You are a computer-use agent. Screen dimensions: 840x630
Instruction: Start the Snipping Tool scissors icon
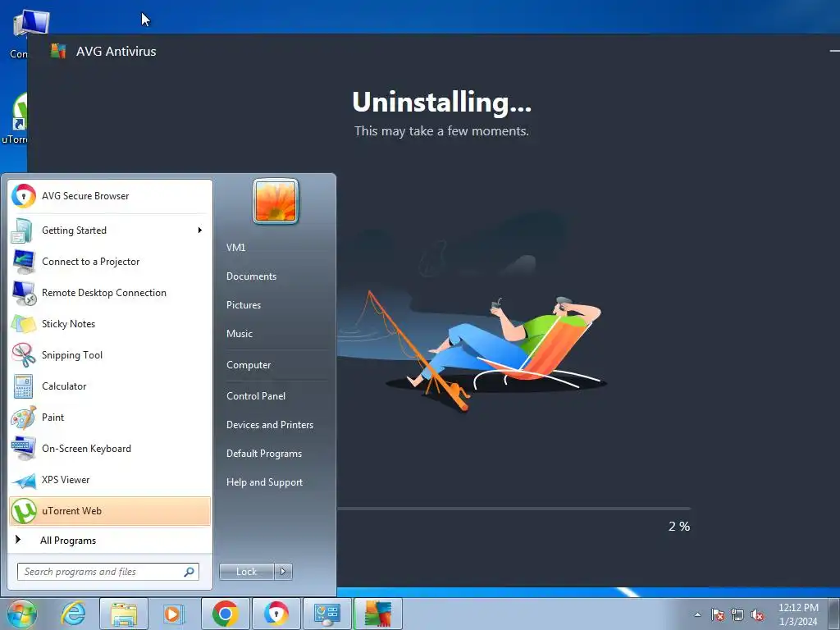[23, 355]
